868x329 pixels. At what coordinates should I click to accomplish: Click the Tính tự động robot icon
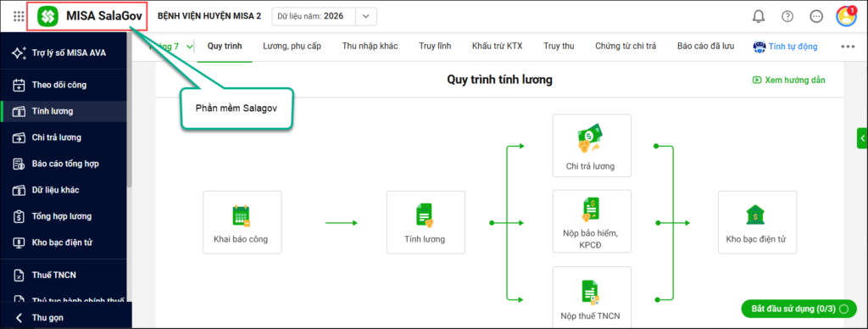click(759, 47)
